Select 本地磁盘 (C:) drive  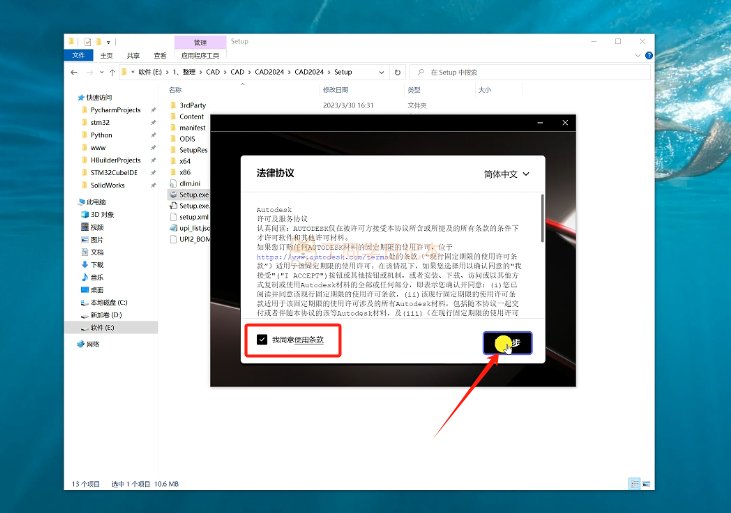click(x=108, y=302)
